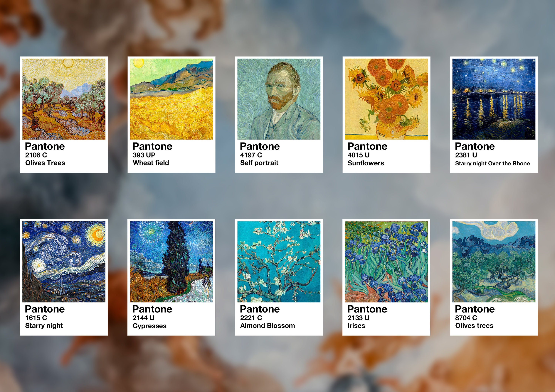Viewport: 555px width, 392px height.
Task: Click the Olives Trees painting thumbnail, 2106 C
Action: [64, 99]
